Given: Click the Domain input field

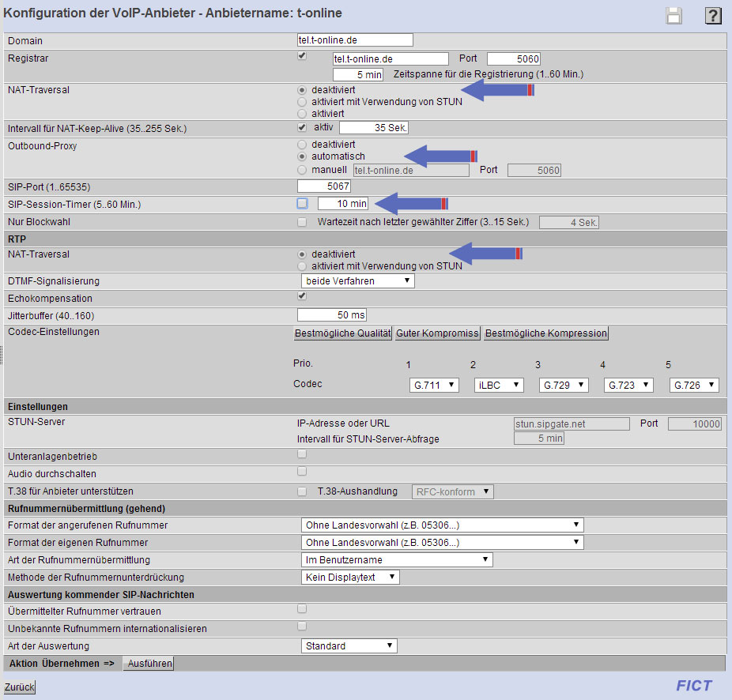Looking at the screenshot, I should click(355, 40).
